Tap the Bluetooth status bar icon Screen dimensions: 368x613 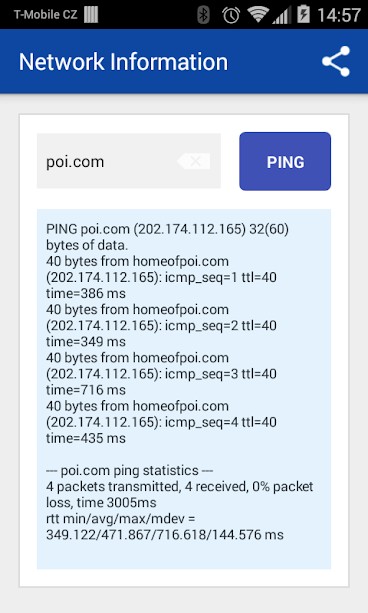pyautogui.click(x=203, y=15)
